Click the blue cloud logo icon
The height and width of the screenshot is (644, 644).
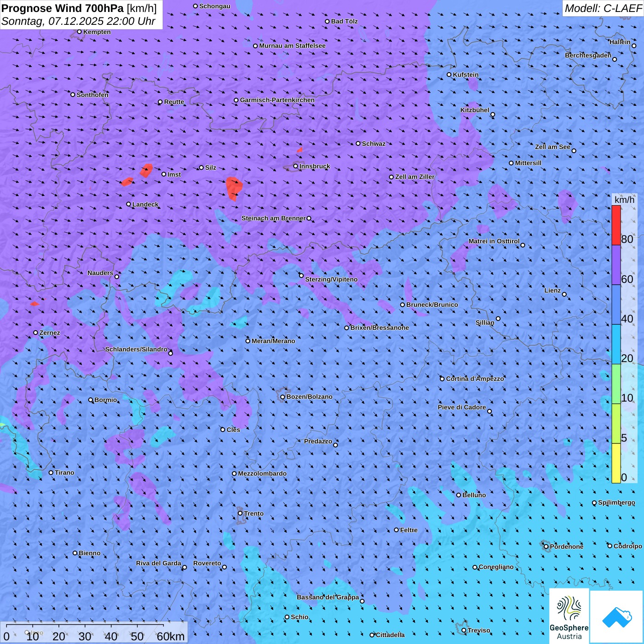[x=616, y=617]
